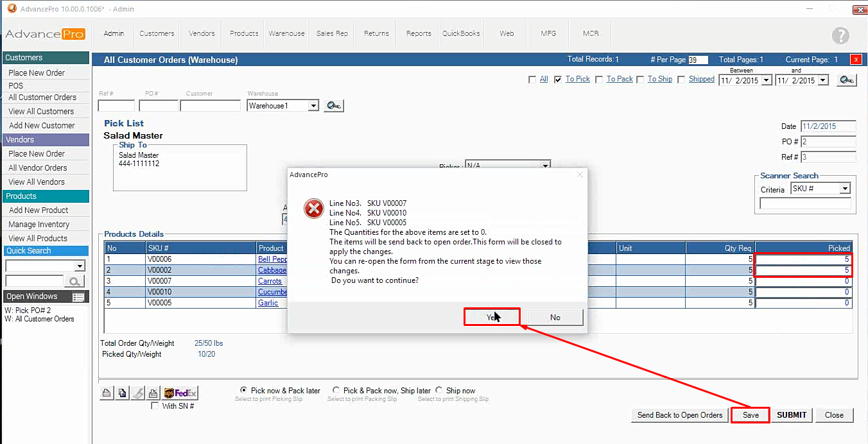Click the search icon beside Warehouse dropdown
868x444 pixels.
coord(333,106)
